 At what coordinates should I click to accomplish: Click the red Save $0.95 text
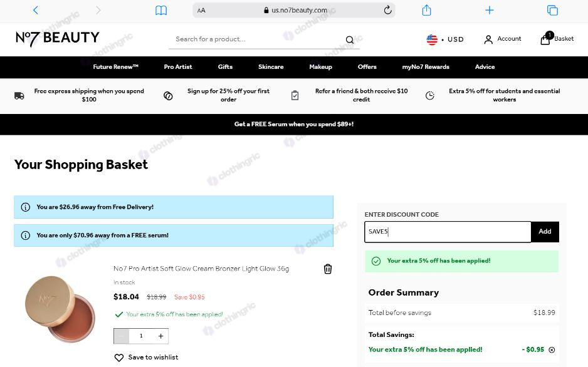189,297
